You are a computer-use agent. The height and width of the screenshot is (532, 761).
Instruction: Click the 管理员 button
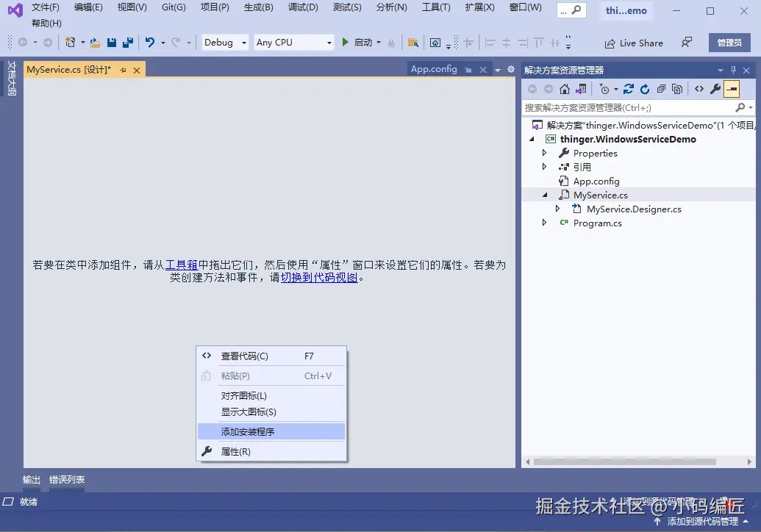click(729, 43)
